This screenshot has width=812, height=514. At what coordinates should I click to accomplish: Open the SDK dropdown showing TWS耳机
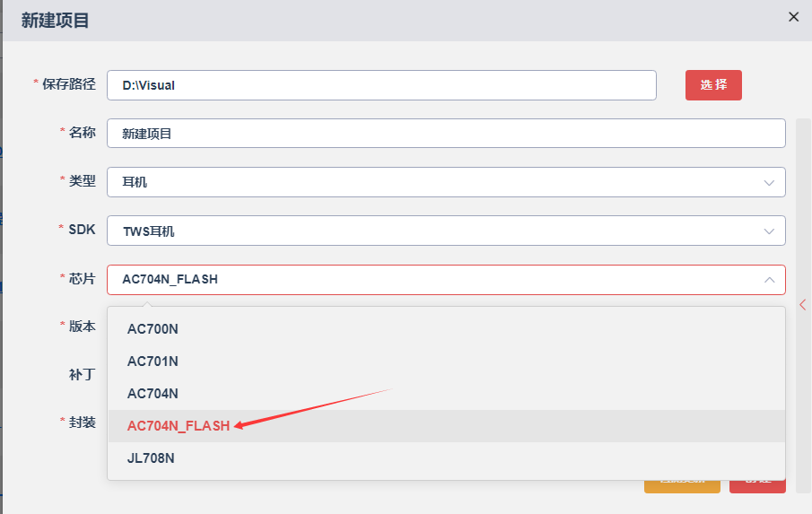pyautogui.click(x=446, y=231)
